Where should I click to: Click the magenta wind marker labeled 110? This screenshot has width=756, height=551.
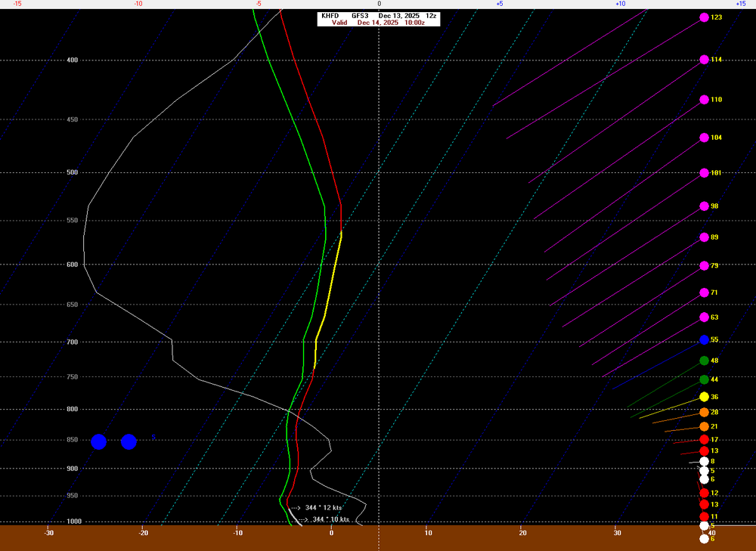click(x=704, y=100)
